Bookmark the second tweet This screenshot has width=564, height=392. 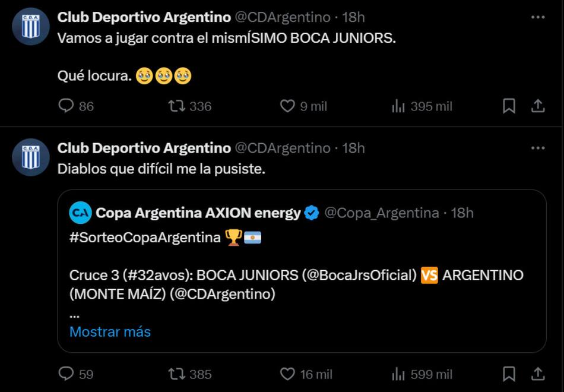coord(509,374)
